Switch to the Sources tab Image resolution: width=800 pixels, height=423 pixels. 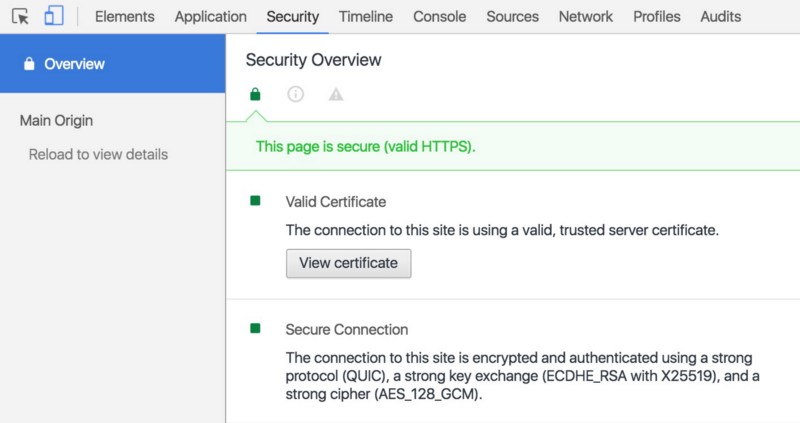[x=512, y=16]
